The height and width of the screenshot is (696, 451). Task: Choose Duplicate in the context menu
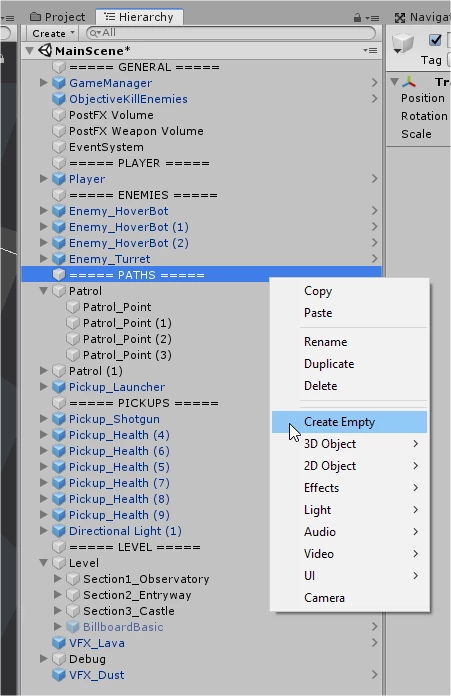click(349, 364)
